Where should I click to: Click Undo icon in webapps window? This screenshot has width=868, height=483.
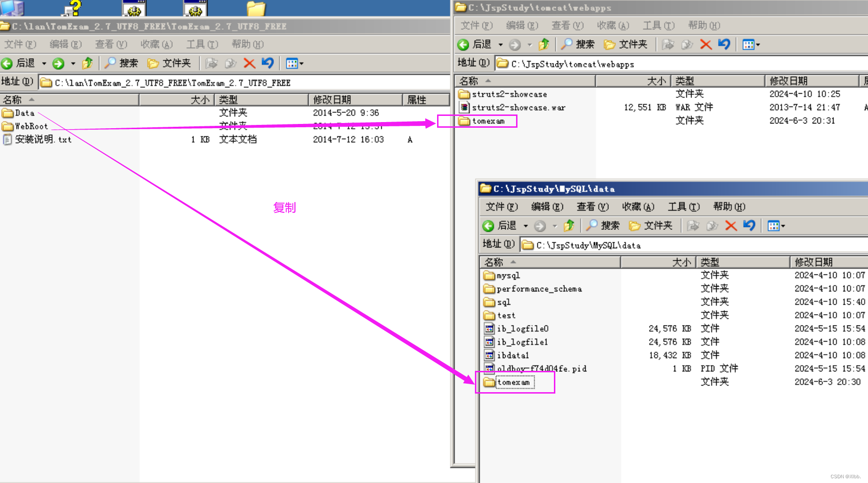(724, 44)
